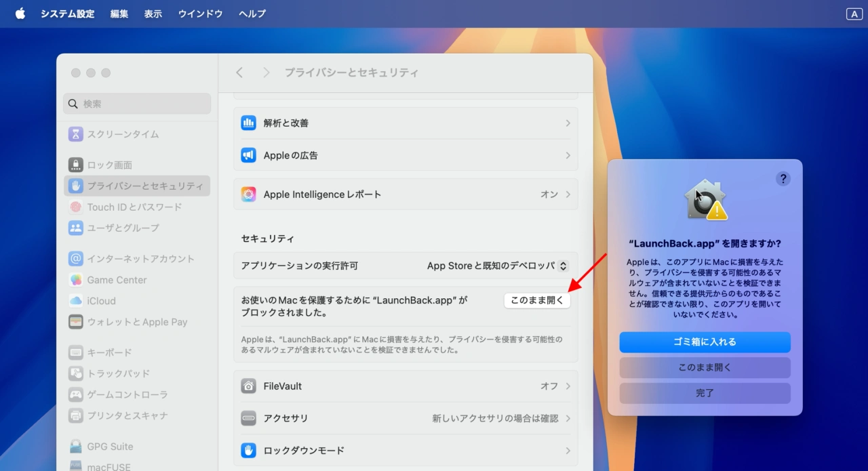Expand the 解析と改善 row chevron

pos(568,123)
